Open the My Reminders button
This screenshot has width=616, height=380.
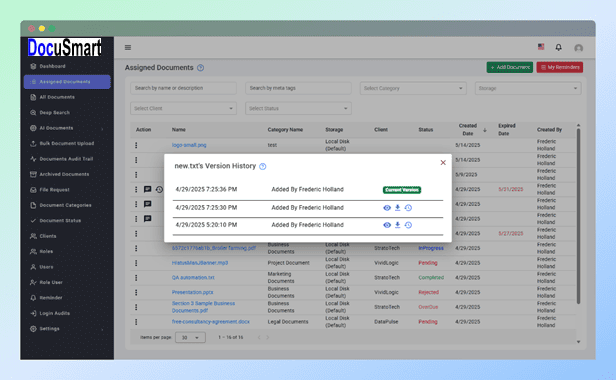coord(559,67)
